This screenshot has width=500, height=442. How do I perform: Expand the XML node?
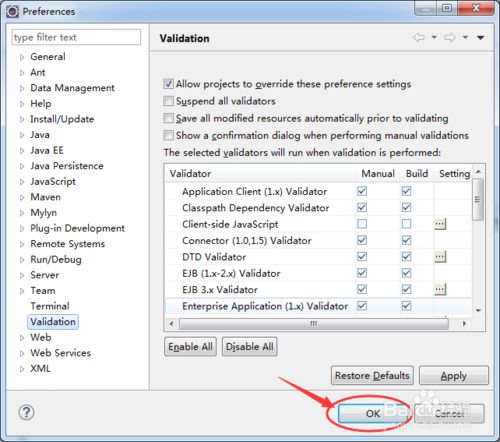22,369
